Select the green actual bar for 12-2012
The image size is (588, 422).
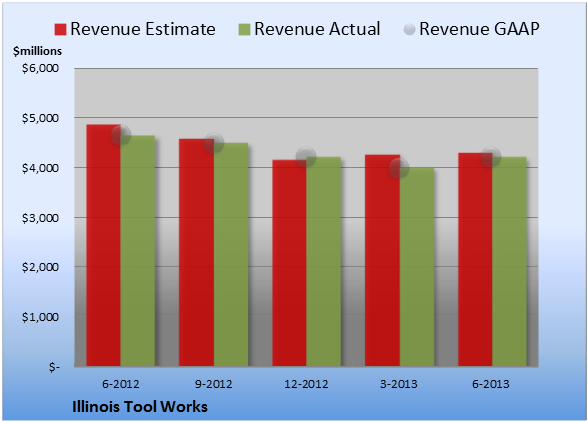point(324,261)
